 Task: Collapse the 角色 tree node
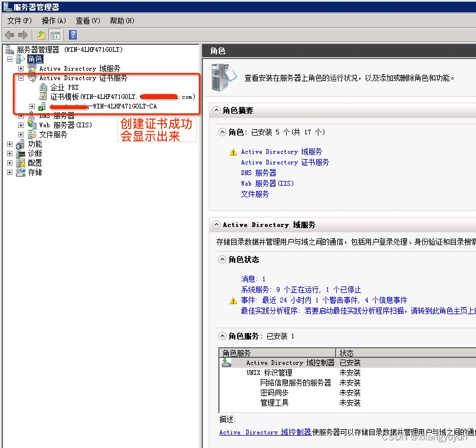click(x=9, y=59)
